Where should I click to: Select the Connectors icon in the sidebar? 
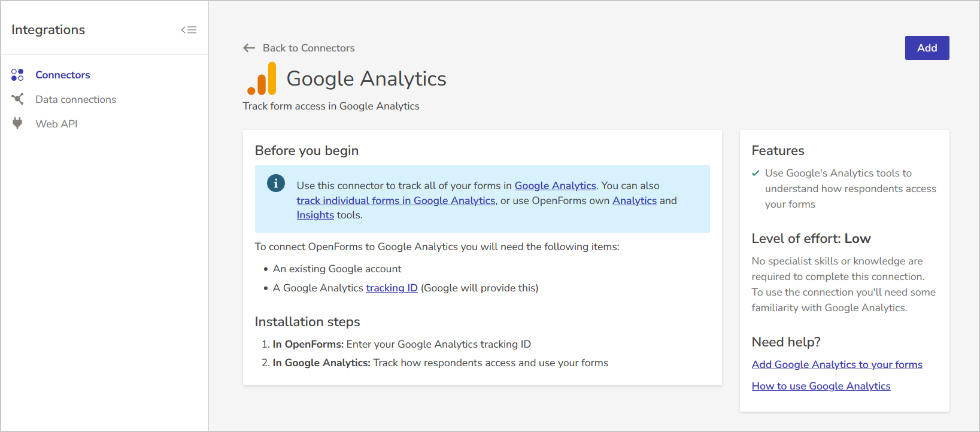pos(17,74)
